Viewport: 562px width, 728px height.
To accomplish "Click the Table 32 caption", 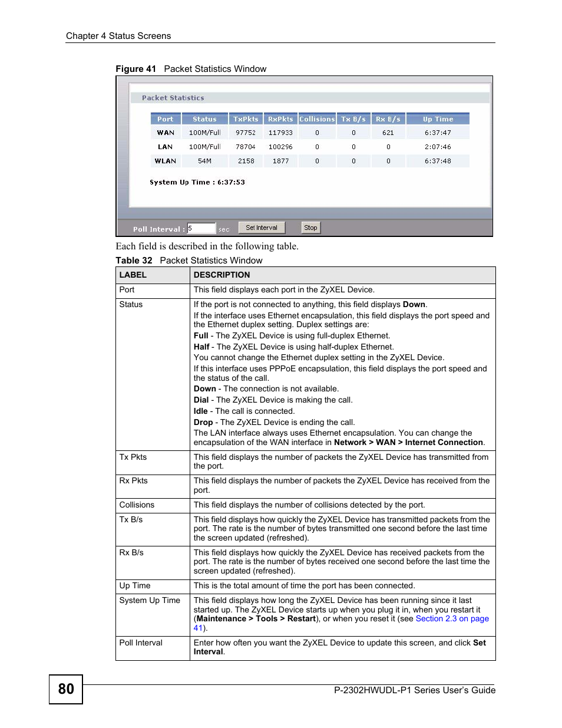I will (189, 261).
